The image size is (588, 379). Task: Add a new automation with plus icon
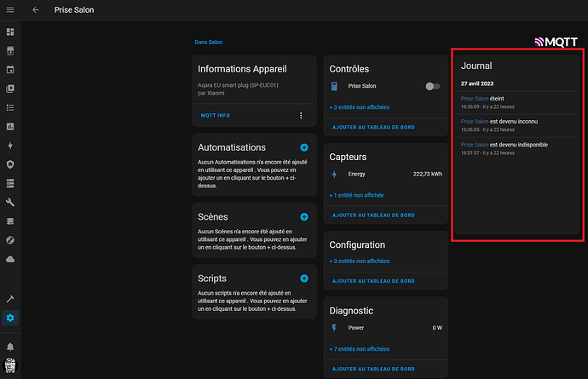click(x=304, y=147)
